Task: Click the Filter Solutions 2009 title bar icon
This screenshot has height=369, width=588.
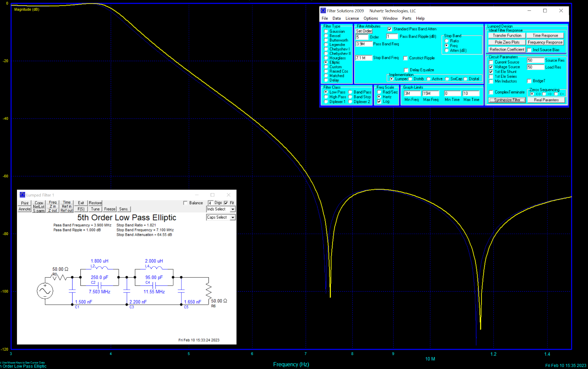Action: click(323, 11)
